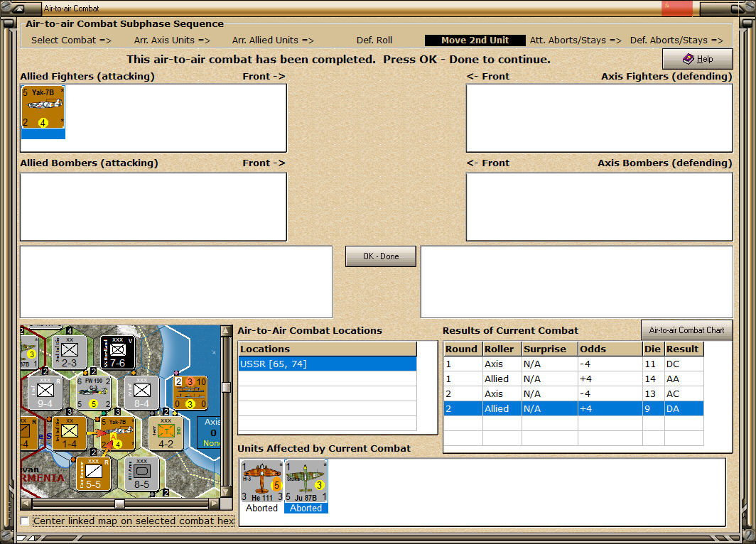The image size is (756, 544).
Task: Open the Help button
Action: (x=698, y=59)
